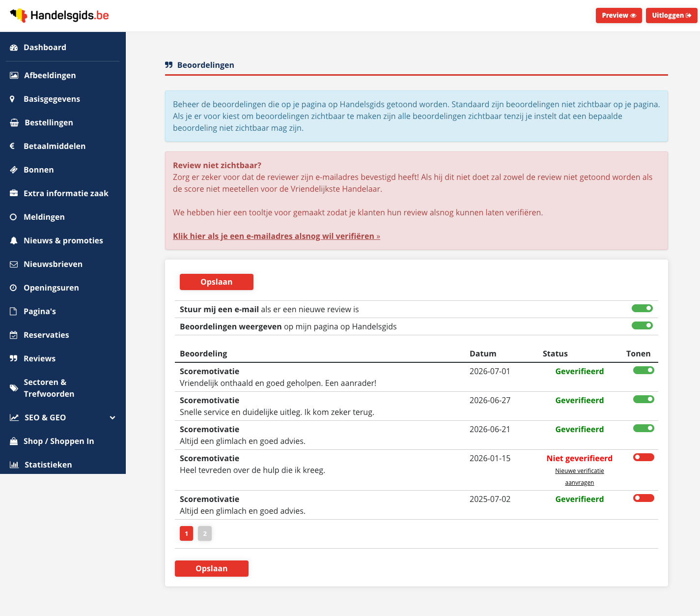Click the line chart icon for SEO & GEO
The height and width of the screenshot is (616, 700).
pos(14,418)
